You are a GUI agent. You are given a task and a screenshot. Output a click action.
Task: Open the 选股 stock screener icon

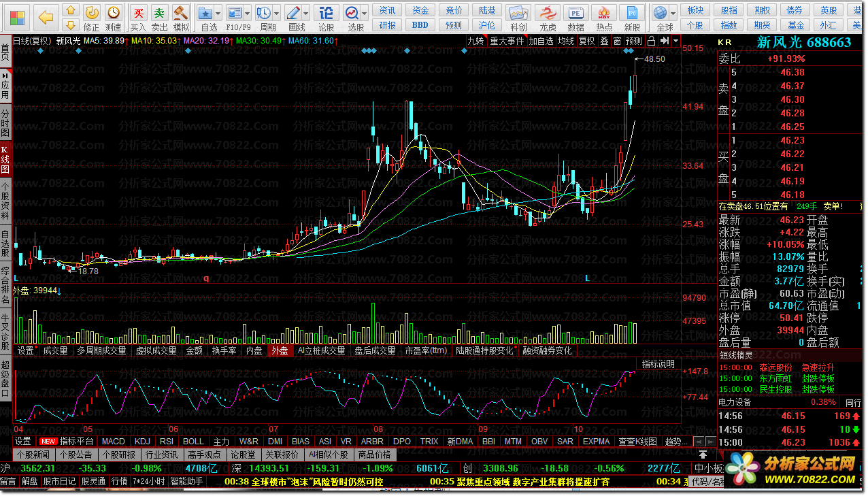click(x=352, y=13)
